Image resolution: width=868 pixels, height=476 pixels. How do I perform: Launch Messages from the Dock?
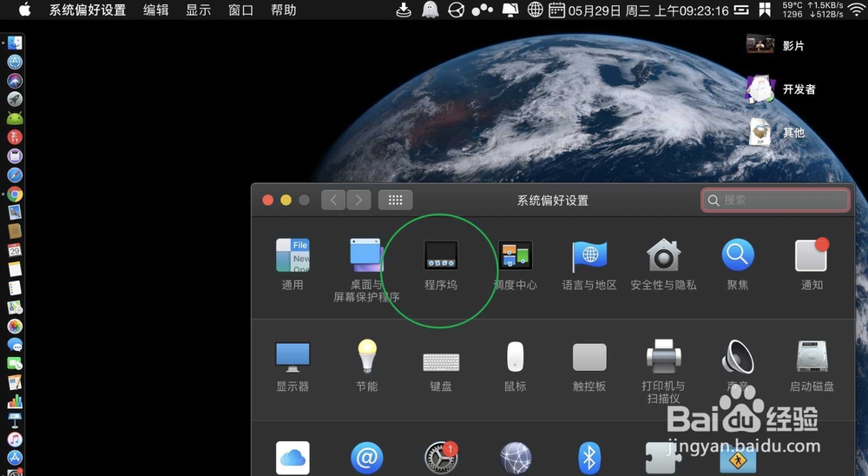click(x=15, y=345)
